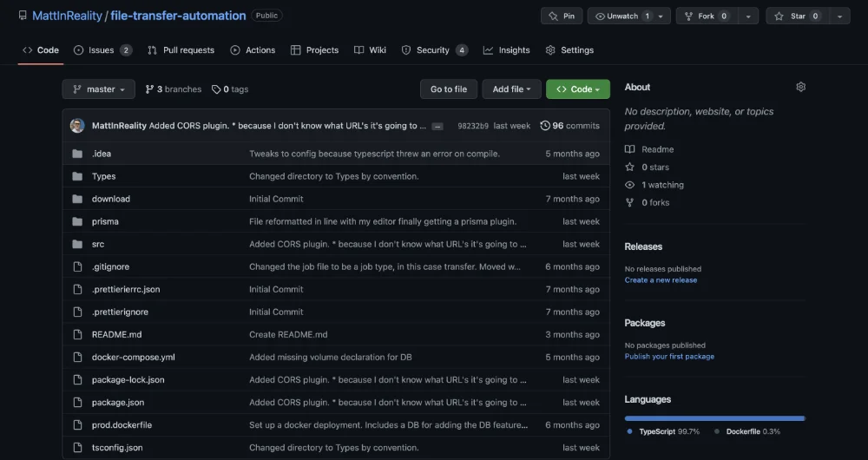Click the .prettierrc.json file icon
The width and height of the screenshot is (868, 460).
pyautogui.click(x=77, y=289)
